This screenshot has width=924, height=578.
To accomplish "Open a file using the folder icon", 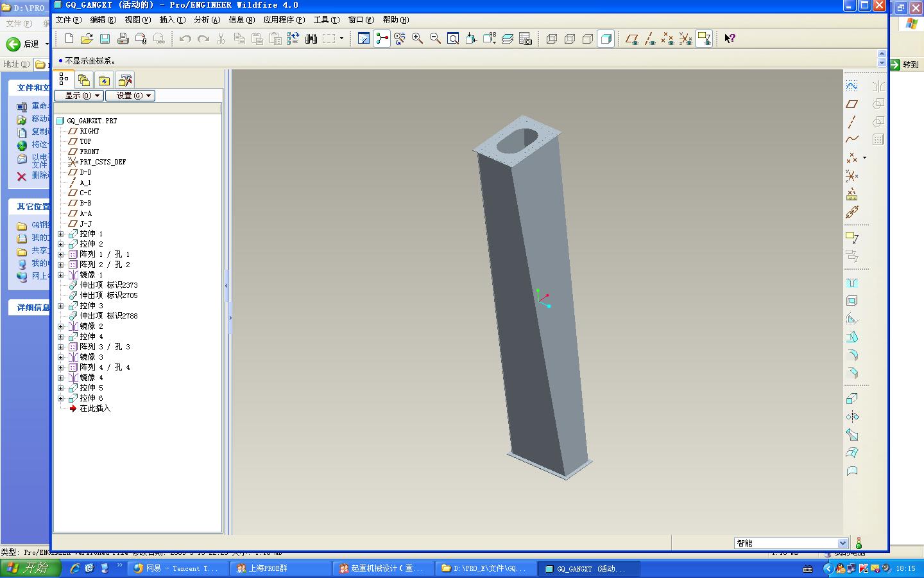I will click(87, 39).
